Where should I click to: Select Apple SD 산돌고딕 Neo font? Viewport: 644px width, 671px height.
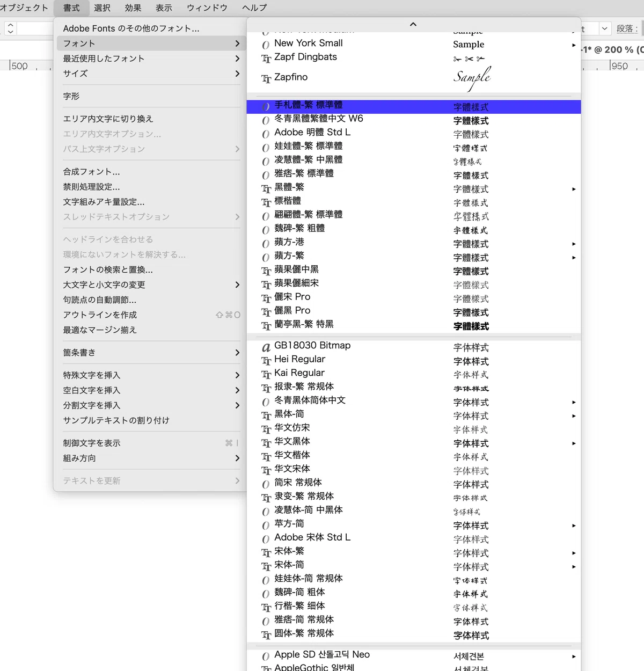click(413, 655)
